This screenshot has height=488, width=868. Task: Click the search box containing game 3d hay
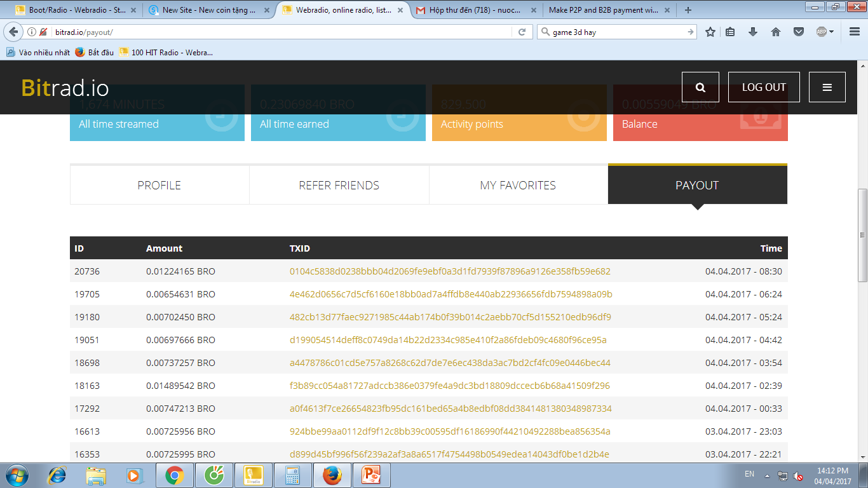(x=616, y=32)
